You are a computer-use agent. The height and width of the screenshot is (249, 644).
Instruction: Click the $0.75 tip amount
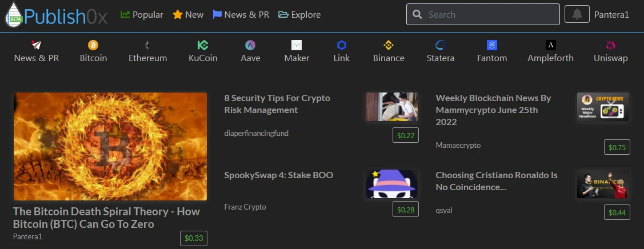pos(617,147)
